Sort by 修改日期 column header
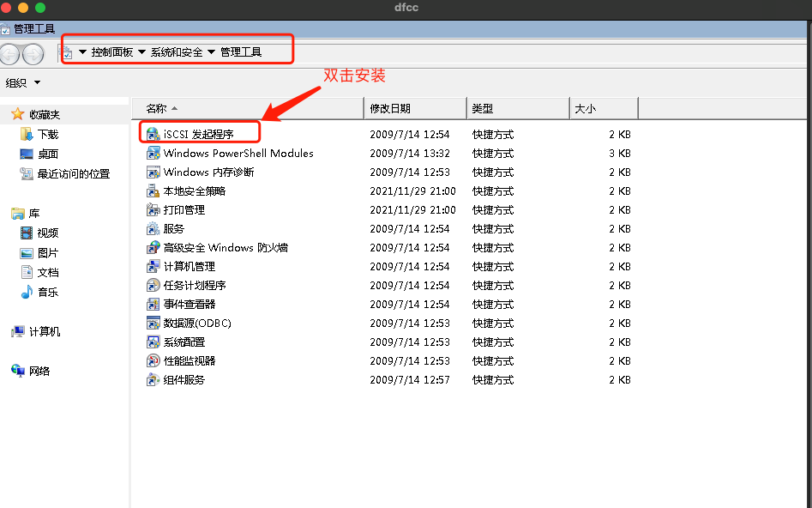Image resolution: width=812 pixels, height=508 pixels. click(415, 108)
